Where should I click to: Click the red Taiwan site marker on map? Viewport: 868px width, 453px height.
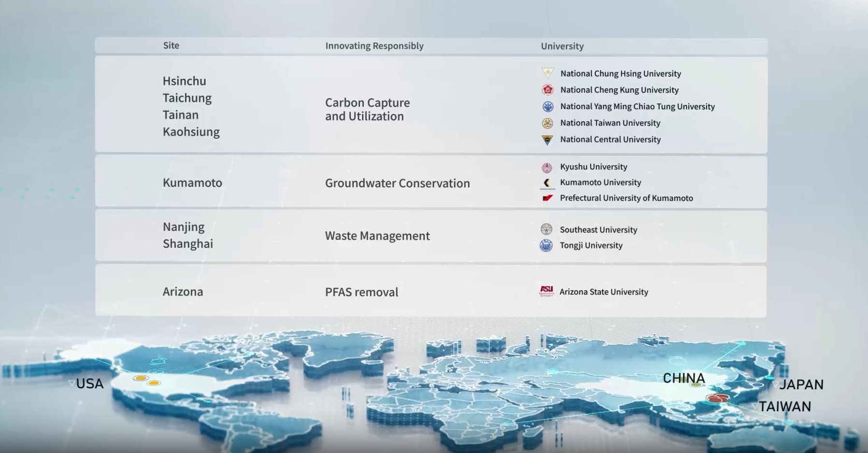click(x=717, y=398)
